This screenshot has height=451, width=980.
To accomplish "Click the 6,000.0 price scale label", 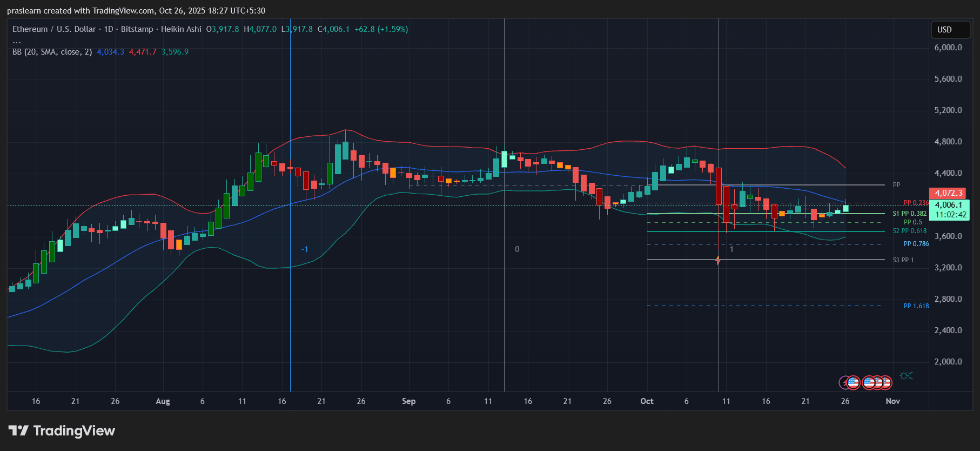I will pos(948,48).
